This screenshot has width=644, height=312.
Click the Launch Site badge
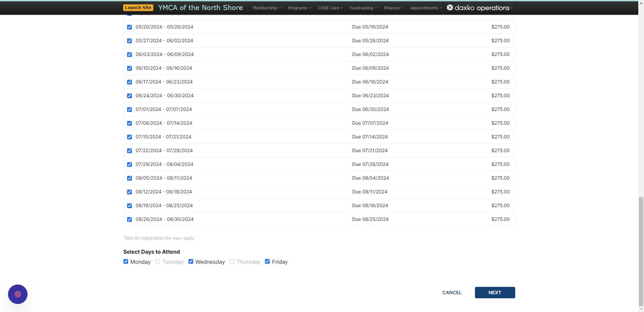pos(138,7)
